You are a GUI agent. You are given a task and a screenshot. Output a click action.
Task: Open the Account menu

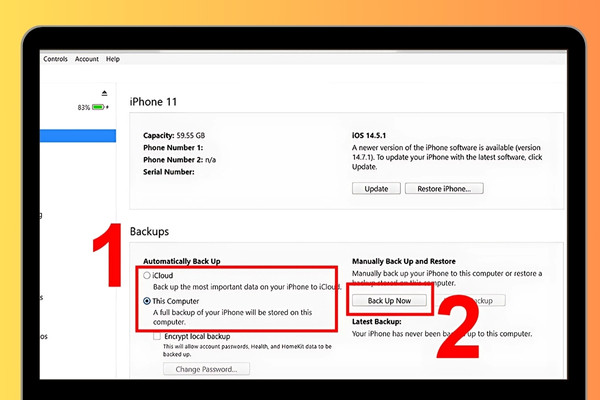[86, 59]
